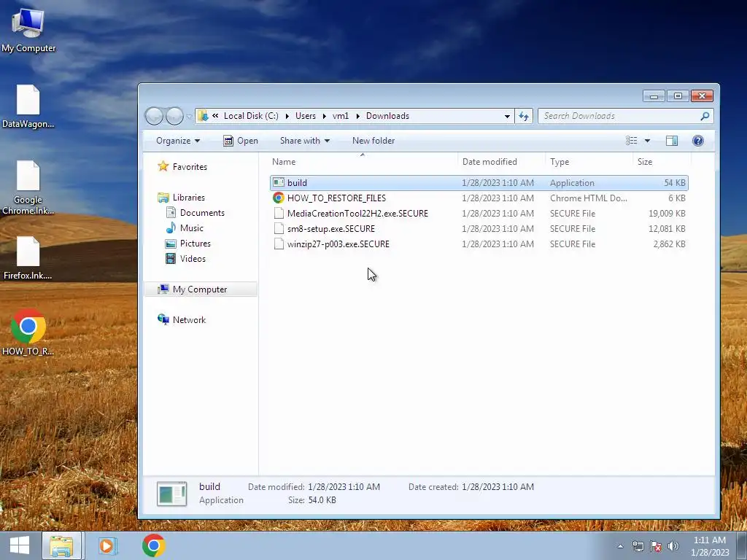Open Libraries in the navigation pane
The width and height of the screenshot is (747, 560).
tap(189, 197)
